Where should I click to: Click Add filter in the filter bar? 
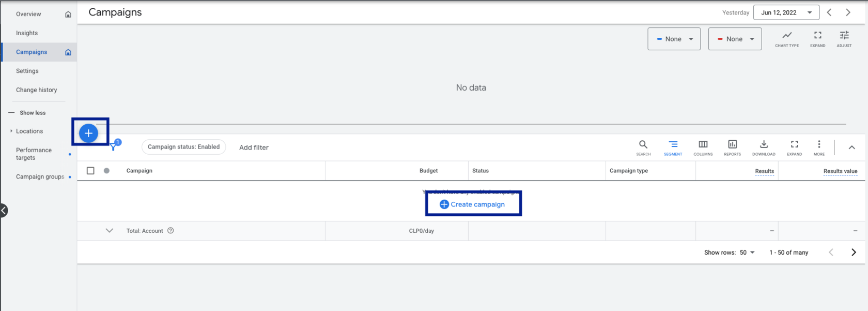tap(254, 147)
